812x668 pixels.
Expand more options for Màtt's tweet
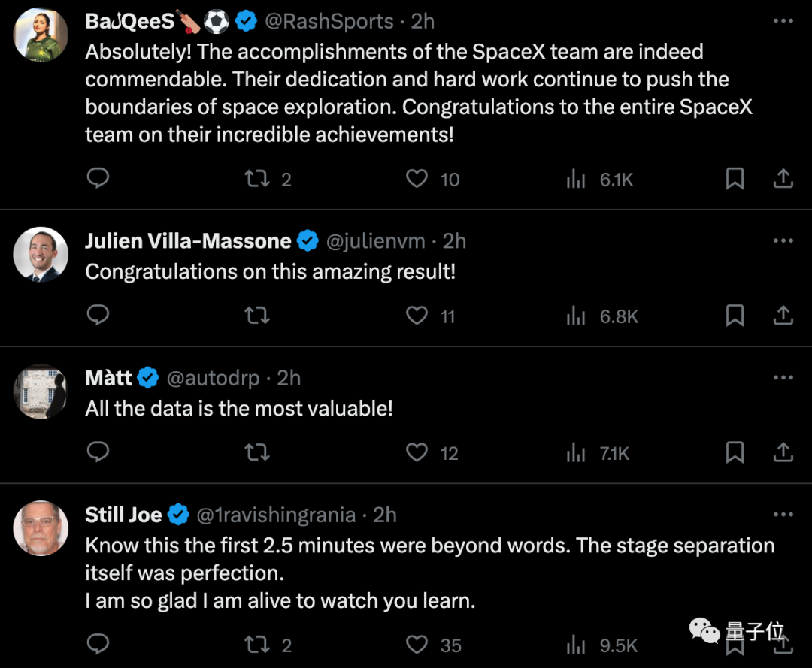(783, 378)
